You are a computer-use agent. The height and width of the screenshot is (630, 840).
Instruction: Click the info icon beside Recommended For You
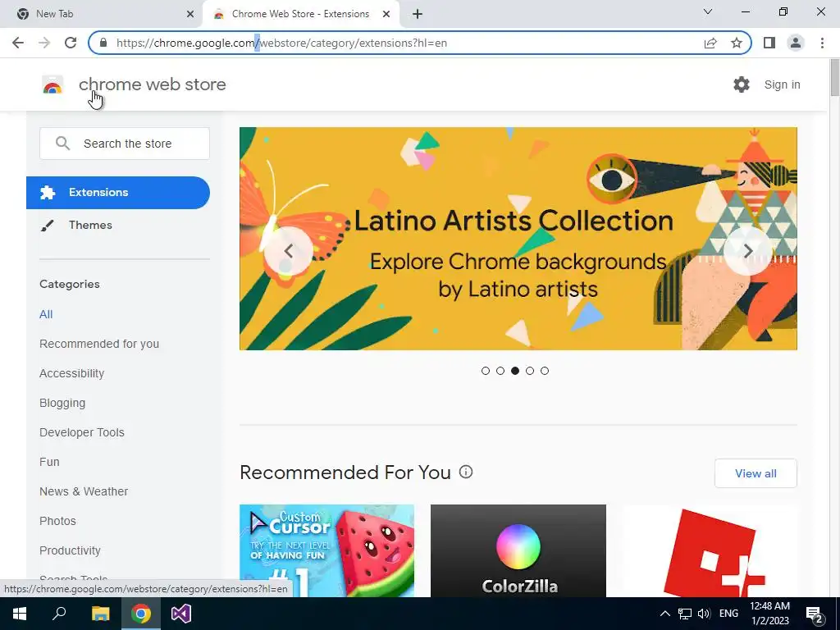click(x=466, y=472)
